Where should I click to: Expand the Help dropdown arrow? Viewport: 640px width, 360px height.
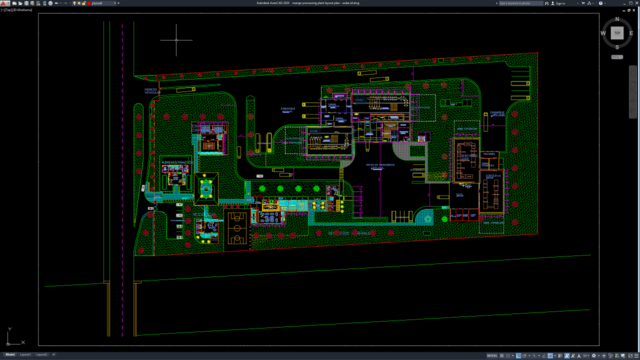605,3
